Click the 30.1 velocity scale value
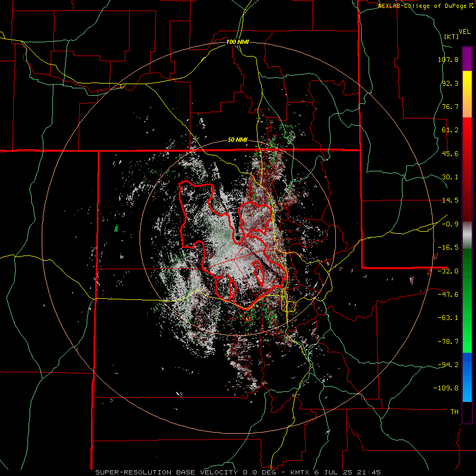This screenshot has height=476, width=476. 450,177
